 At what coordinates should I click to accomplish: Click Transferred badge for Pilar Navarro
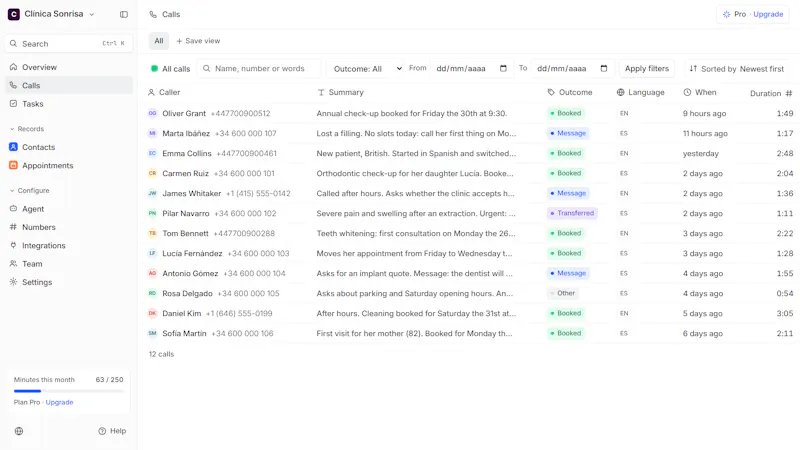coord(572,213)
